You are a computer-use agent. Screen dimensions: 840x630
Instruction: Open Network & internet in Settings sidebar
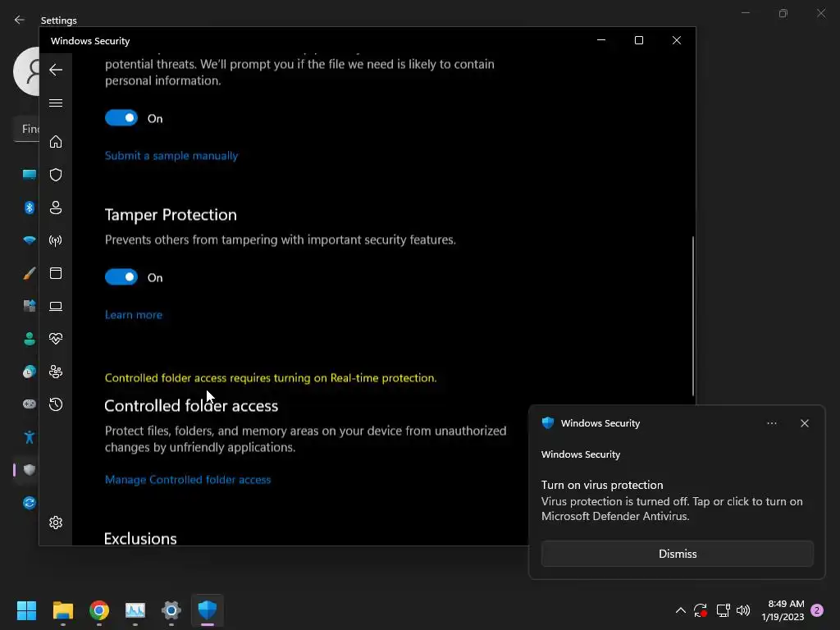tap(29, 240)
